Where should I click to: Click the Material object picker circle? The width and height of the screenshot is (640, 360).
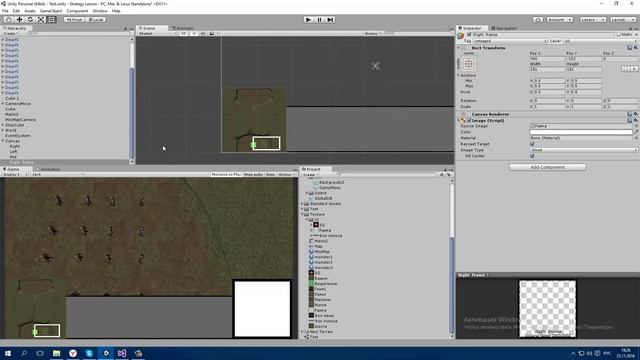click(636, 138)
